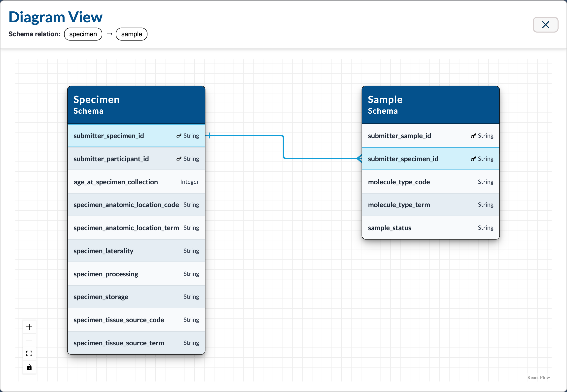
Task: Select the Sample Schema header
Action: [431, 105]
